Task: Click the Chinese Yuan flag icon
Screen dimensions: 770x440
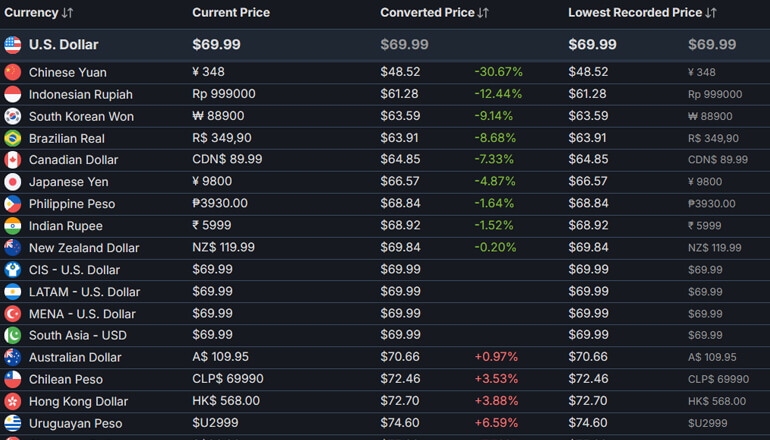Action: point(12,72)
